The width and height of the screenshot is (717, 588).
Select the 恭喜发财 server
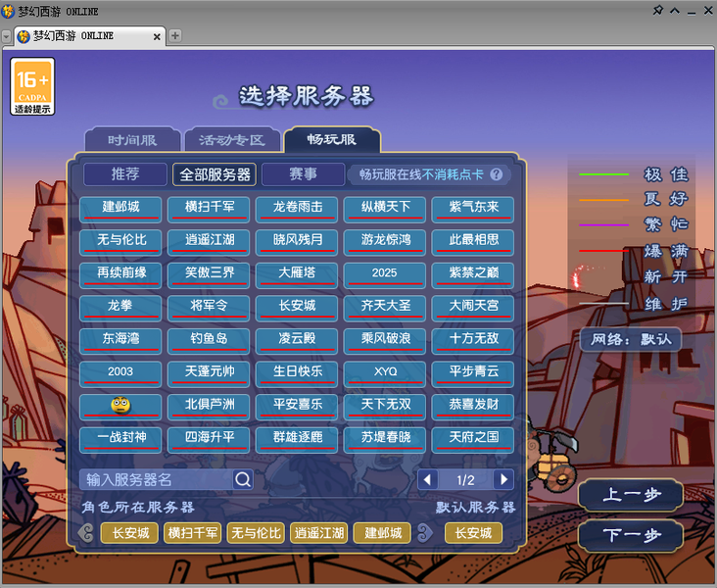[473, 407]
